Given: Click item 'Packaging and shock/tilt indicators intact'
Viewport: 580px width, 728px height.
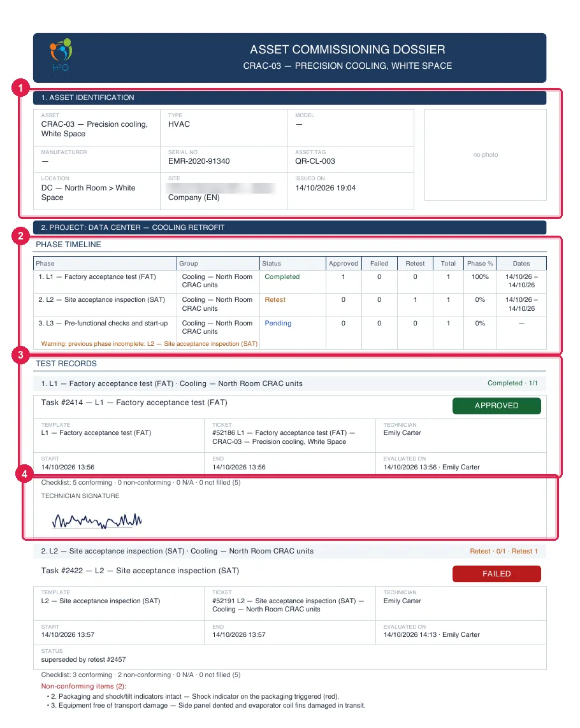Looking at the screenshot, I should tap(193, 696).
